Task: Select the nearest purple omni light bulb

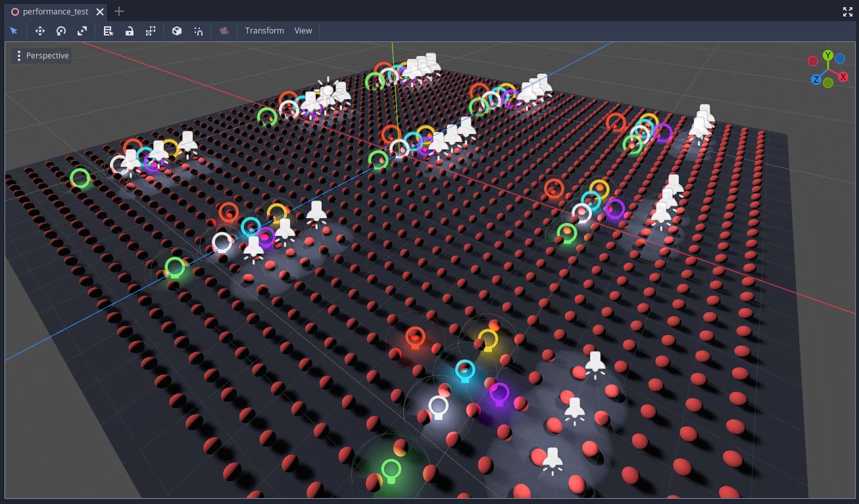Action: click(x=499, y=394)
